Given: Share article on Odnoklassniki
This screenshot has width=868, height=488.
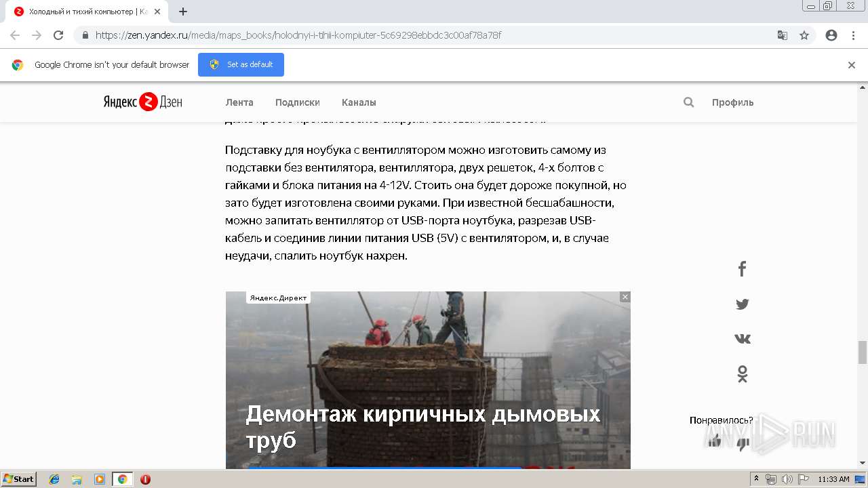Looking at the screenshot, I should tap(743, 374).
